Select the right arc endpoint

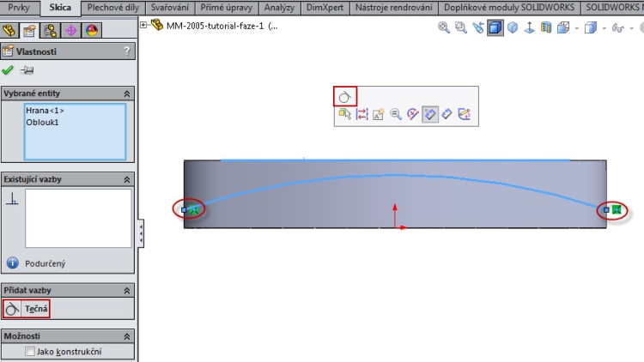click(606, 209)
